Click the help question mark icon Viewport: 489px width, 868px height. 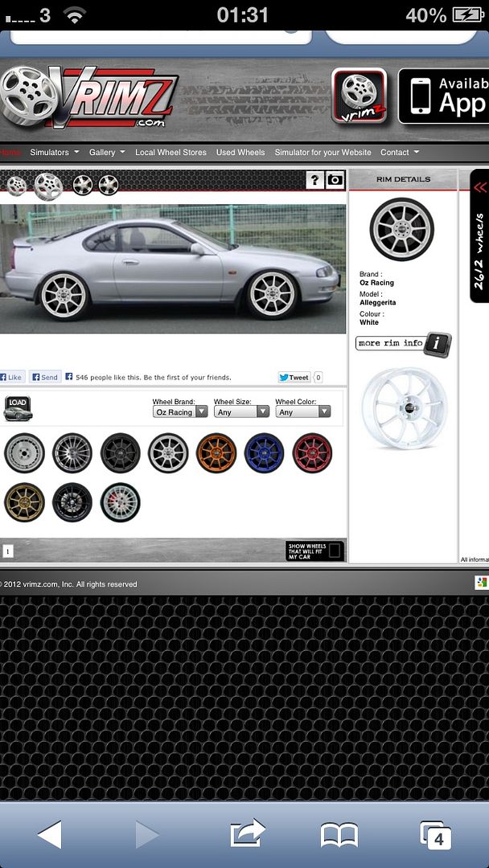point(314,181)
